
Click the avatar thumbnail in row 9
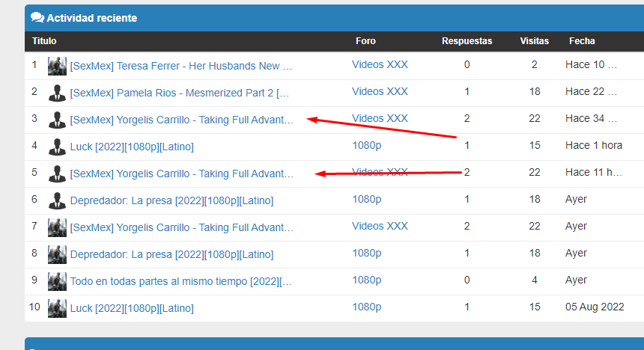57,281
